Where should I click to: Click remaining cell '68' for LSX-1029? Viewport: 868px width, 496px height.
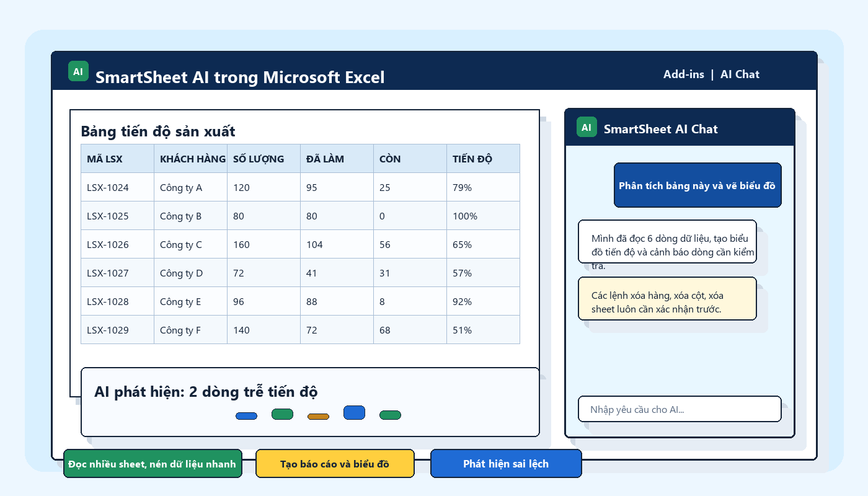tap(410, 330)
